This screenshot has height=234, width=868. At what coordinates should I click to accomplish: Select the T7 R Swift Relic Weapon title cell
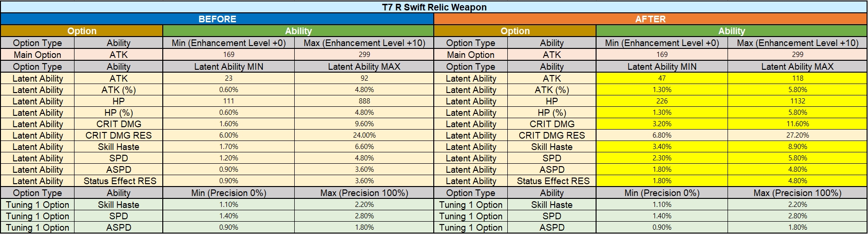(434, 7)
